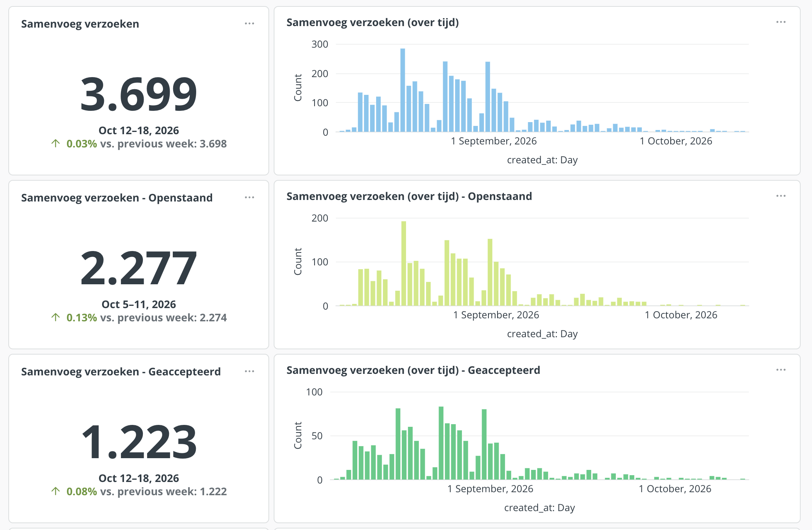This screenshot has width=812, height=530.
Task: Click '(over tijd) - Geaccepteerd' chart title
Action: pos(413,370)
